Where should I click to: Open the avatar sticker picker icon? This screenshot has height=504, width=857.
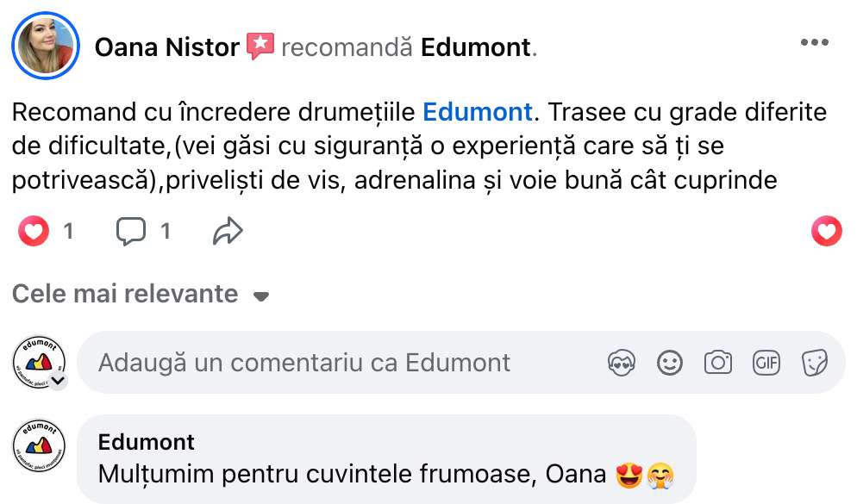tap(621, 363)
